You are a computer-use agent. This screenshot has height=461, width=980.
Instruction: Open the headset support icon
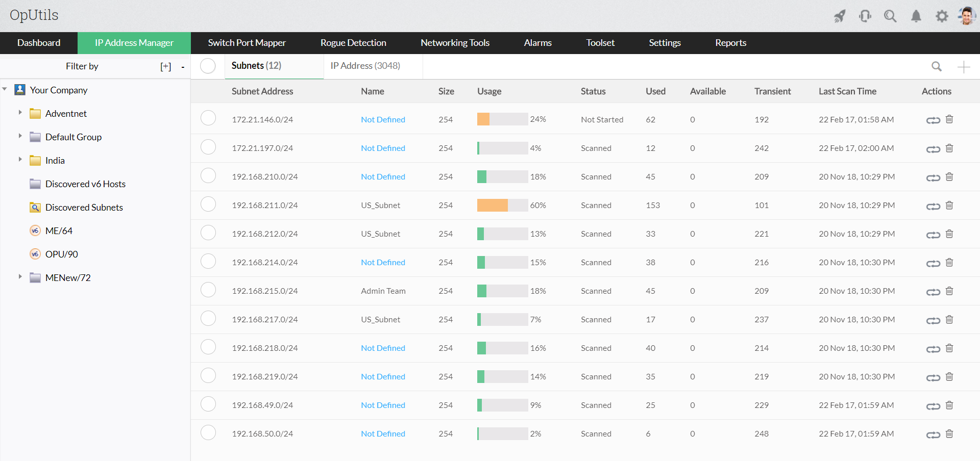(x=865, y=16)
